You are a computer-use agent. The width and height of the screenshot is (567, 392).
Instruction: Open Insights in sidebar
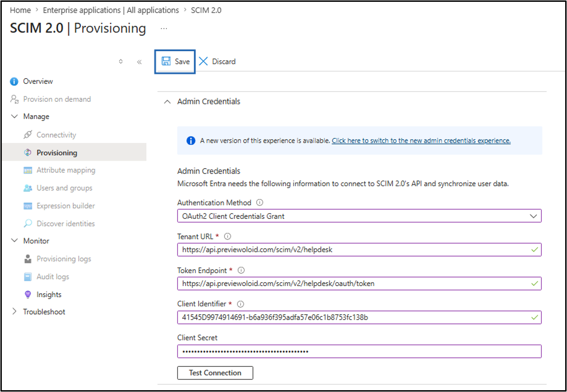(49, 295)
